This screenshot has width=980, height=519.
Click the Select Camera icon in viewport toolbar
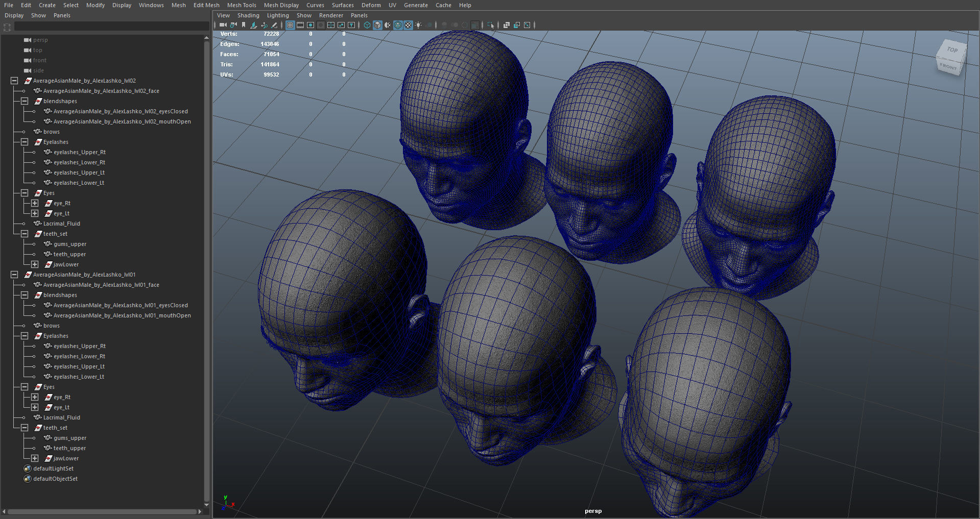(x=223, y=25)
